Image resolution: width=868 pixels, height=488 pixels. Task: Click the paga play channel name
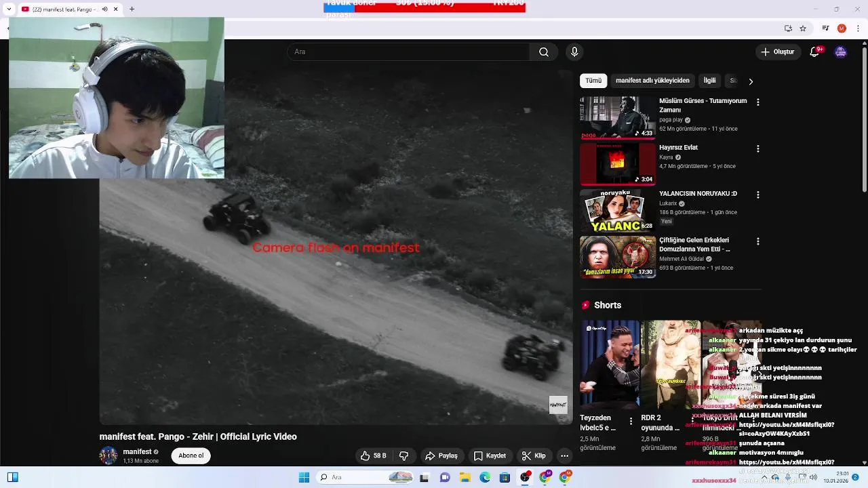671,120
